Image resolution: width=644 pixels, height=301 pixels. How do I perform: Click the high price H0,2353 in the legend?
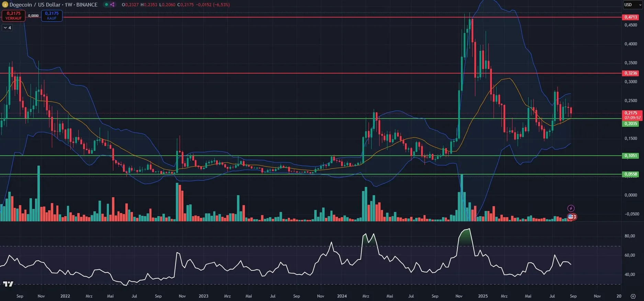coord(149,5)
